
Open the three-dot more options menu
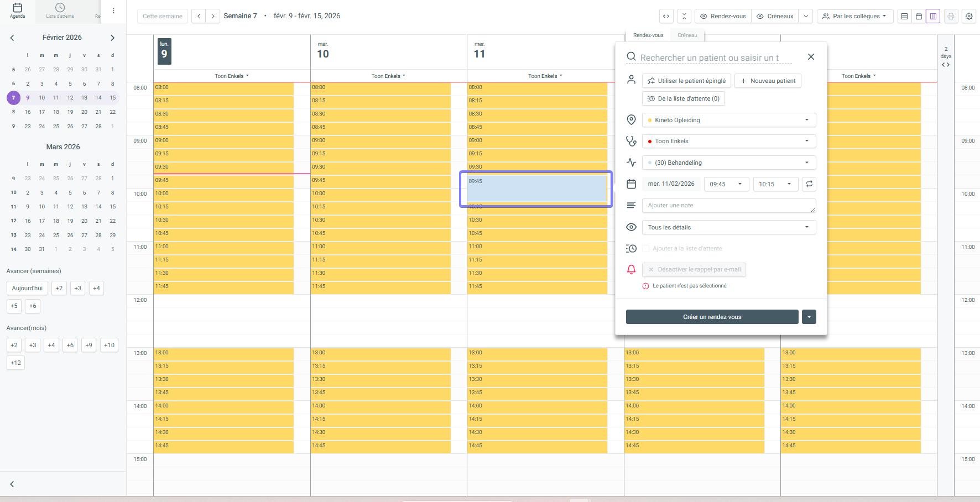point(113,11)
